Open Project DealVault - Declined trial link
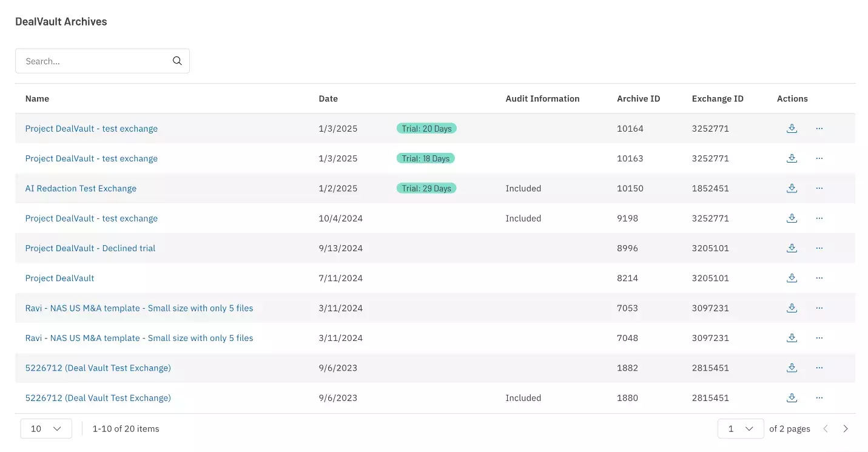This screenshot has width=868, height=452. (x=90, y=248)
